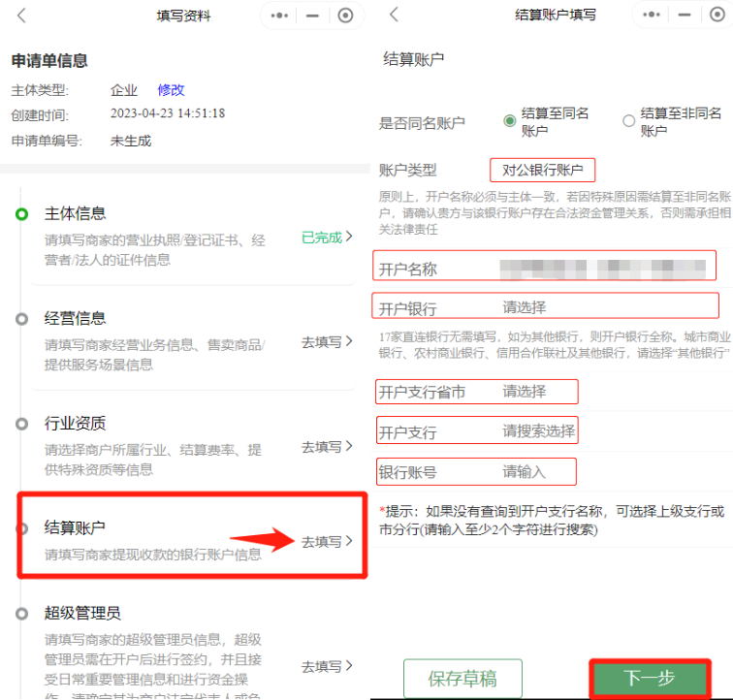Click the 是否同名账户 label
Image resolution: width=733 pixels, height=700 pixels.
(x=422, y=123)
